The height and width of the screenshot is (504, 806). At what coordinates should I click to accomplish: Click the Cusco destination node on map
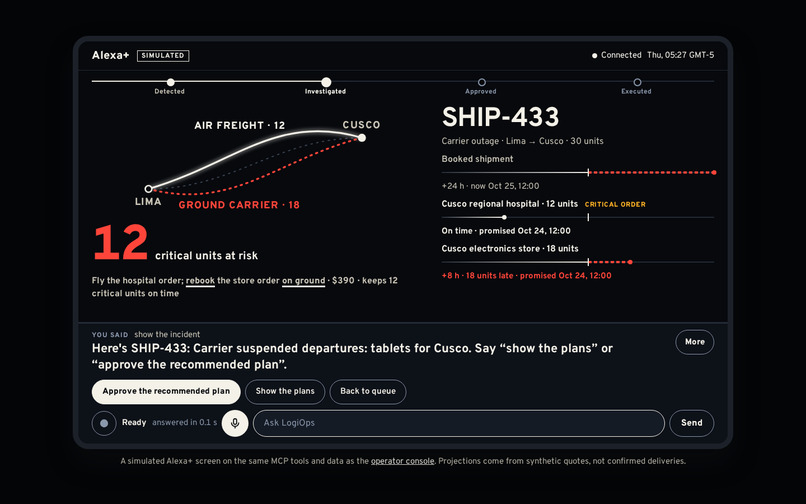tap(362, 138)
